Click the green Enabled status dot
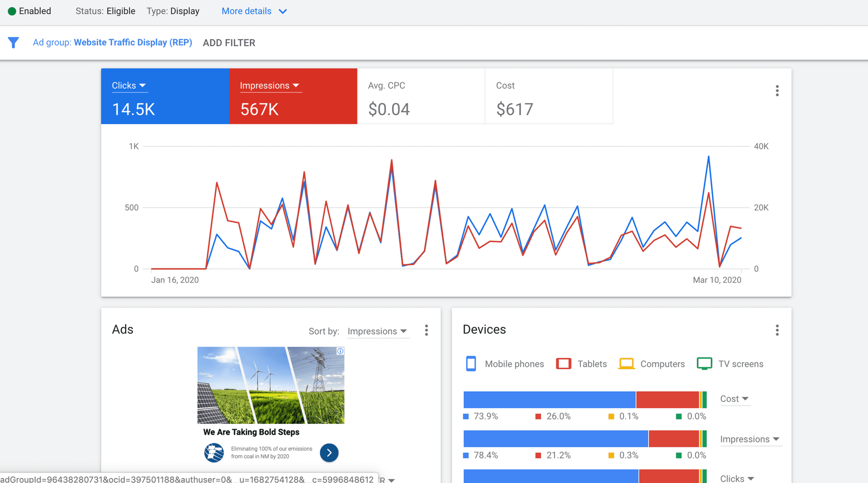Viewport: 868px width, 483px height. click(x=12, y=11)
